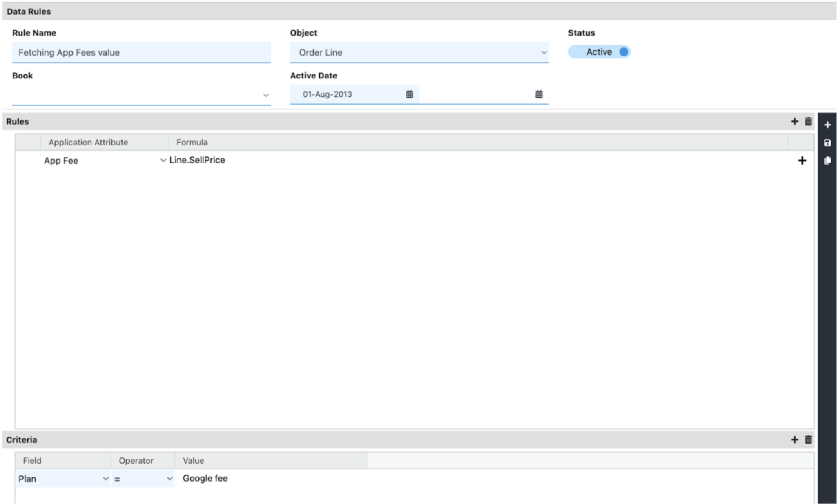Click the save icon in dark sidebar
This screenshot has width=838, height=504.
(x=827, y=143)
